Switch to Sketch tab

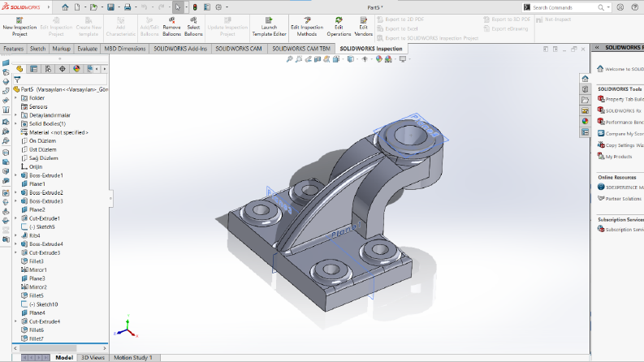tap(38, 49)
